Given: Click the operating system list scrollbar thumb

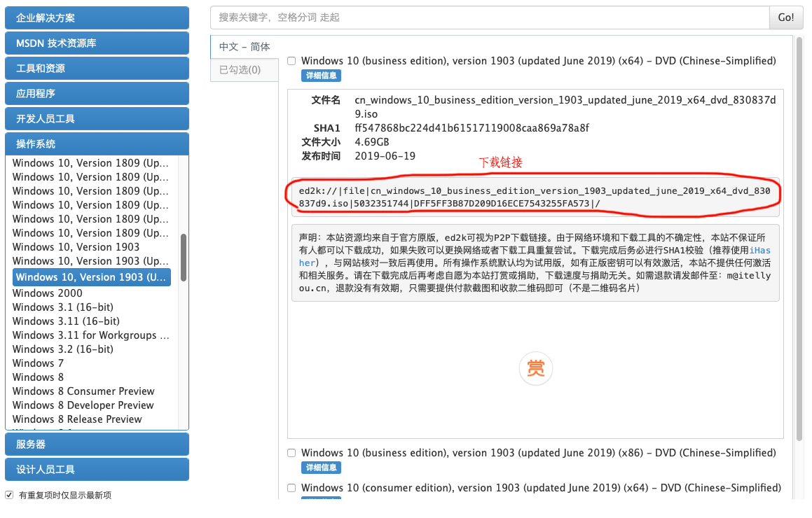Looking at the screenshot, I should click(184, 257).
